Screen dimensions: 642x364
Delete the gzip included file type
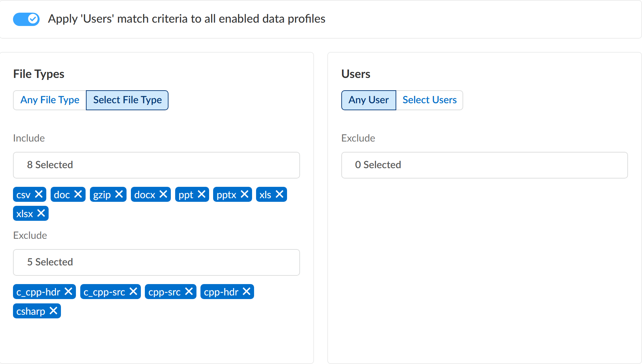119,194
